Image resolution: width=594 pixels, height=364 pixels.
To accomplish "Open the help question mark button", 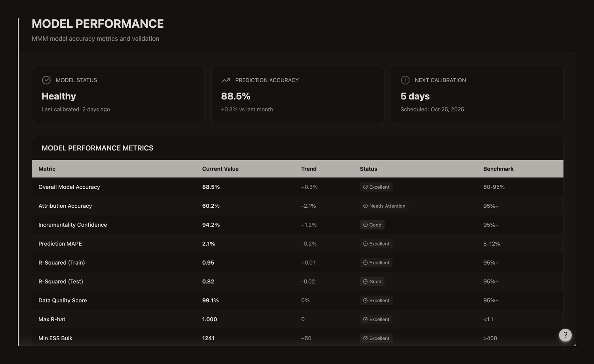I will point(565,335).
